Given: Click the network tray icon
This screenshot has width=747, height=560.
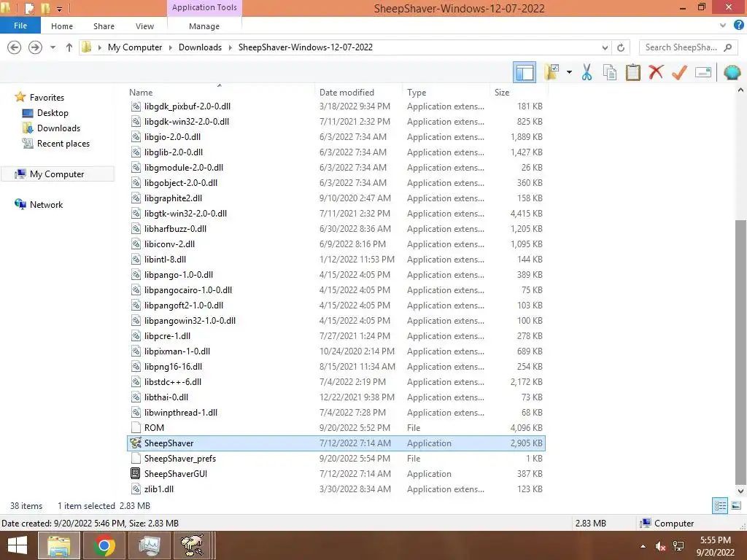Looking at the screenshot, I should 678,547.
